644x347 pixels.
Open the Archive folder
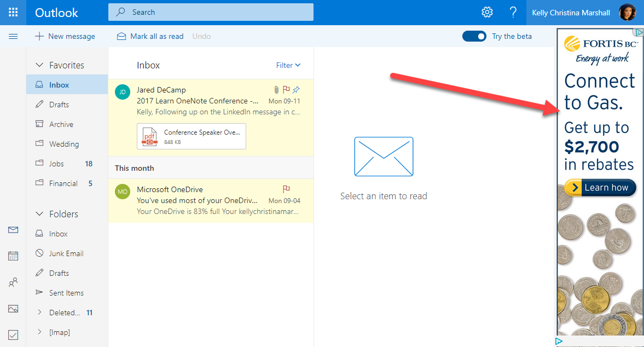pyautogui.click(x=67, y=124)
